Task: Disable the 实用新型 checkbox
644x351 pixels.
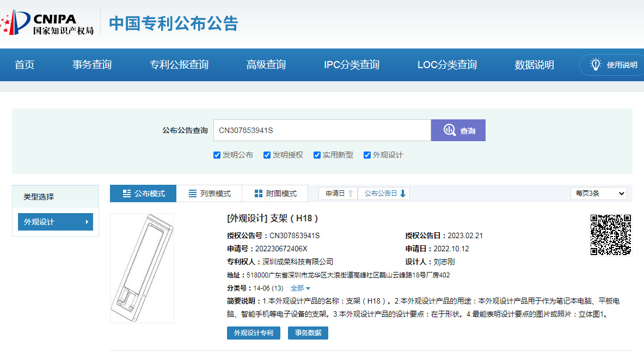Action: (x=317, y=155)
